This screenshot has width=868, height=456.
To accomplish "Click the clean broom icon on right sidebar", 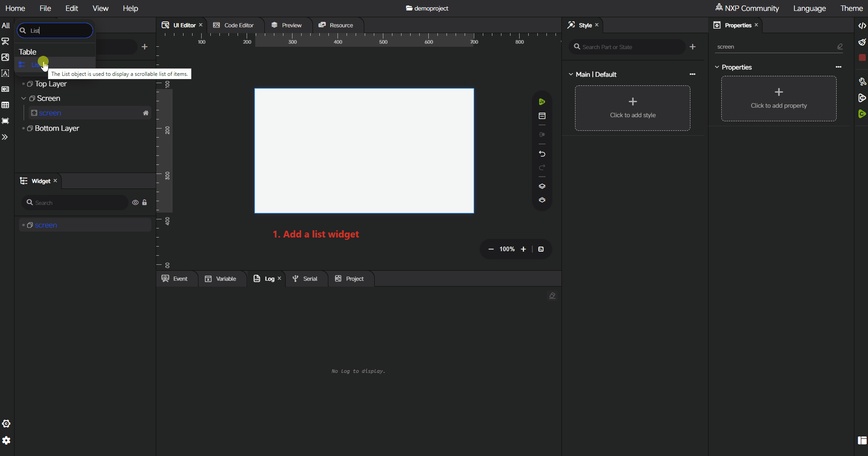I will click(x=862, y=42).
